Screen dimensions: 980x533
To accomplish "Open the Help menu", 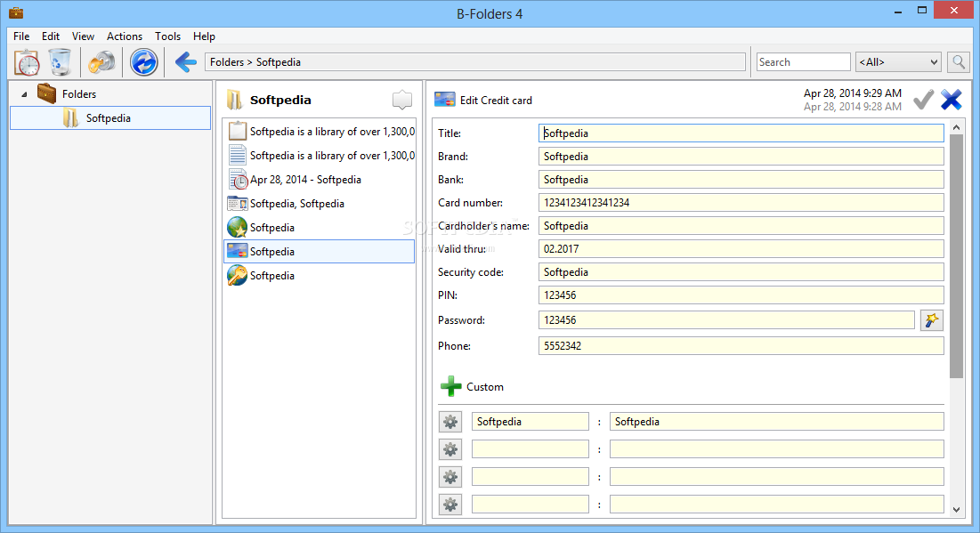I will [204, 36].
